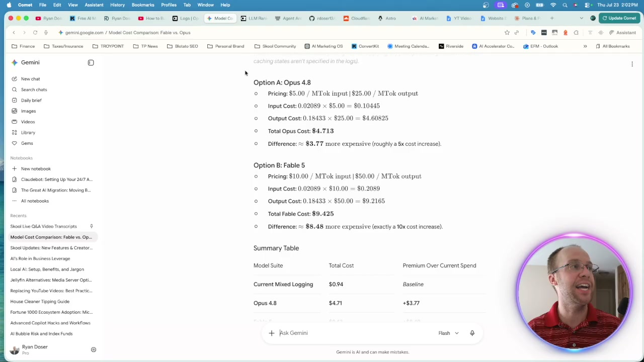Go back in browser history
Viewport: 644px width, 362px height.
coord(14,33)
